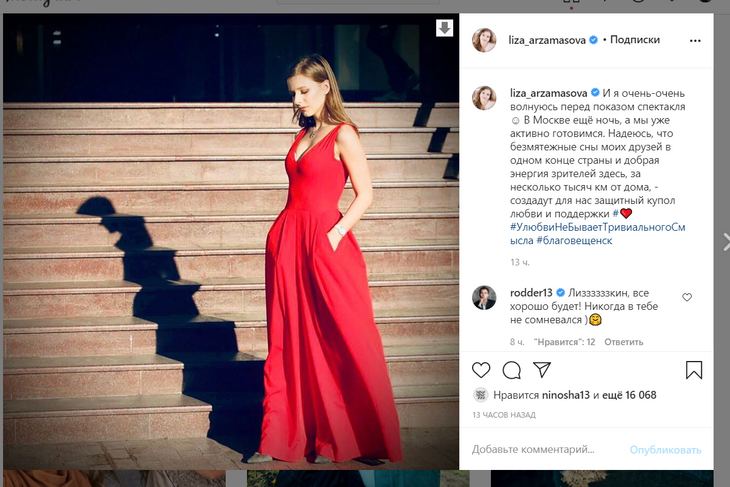
Task: Like rodder13's comment with the small heart
Action: pyautogui.click(x=687, y=297)
